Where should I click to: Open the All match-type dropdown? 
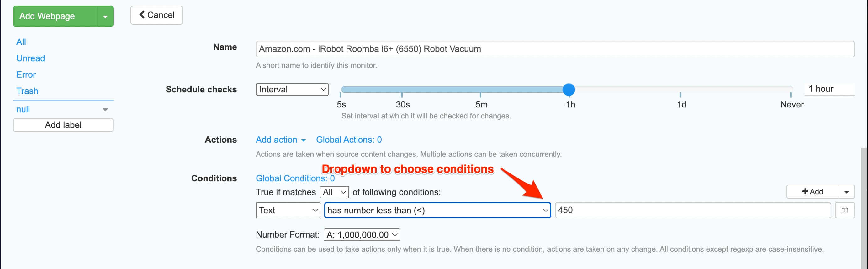pos(334,192)
